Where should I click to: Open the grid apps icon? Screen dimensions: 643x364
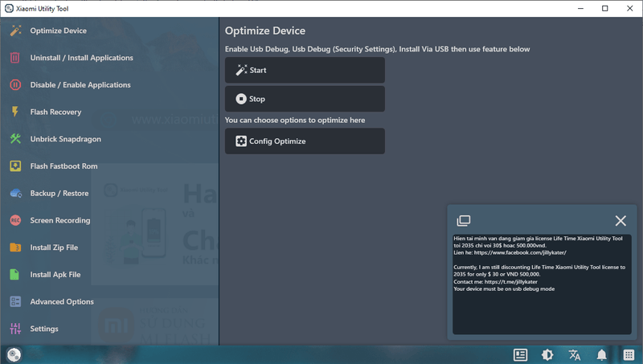coord(629,354)
